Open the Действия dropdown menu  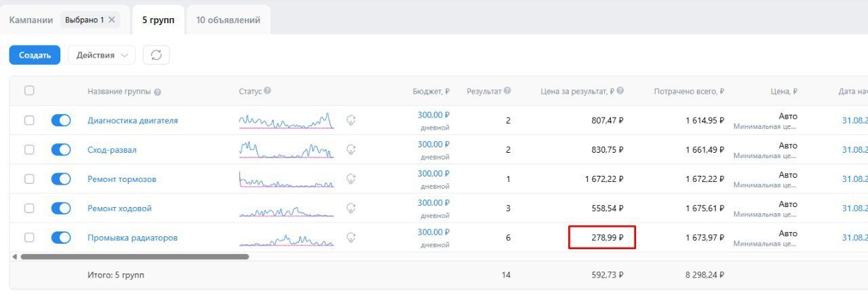click(102, 55)
